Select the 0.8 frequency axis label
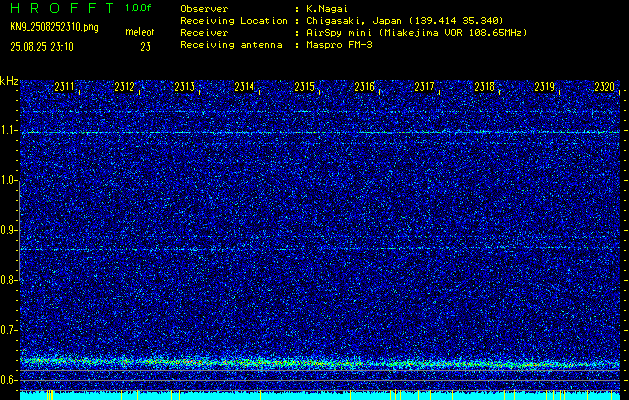The width and height of the screenshot is (629, 400). (x=7, y=280)
